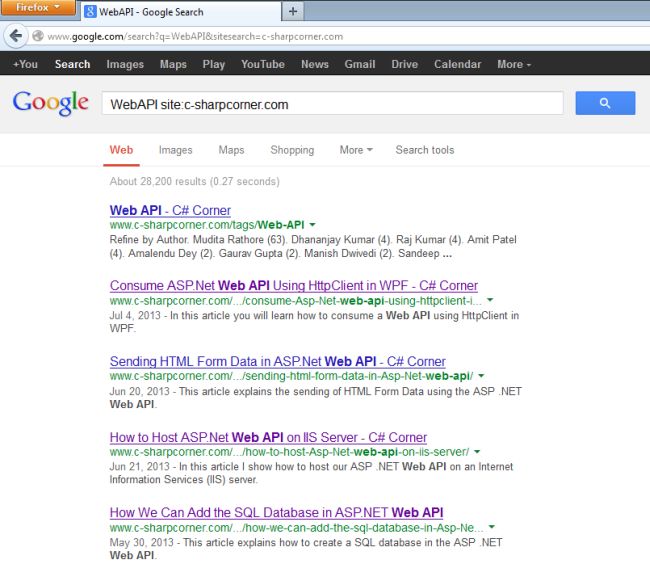Click the browser address bar URL
Image resolution: width=650 pixels, height=564 pixels.
click(195, 36)
